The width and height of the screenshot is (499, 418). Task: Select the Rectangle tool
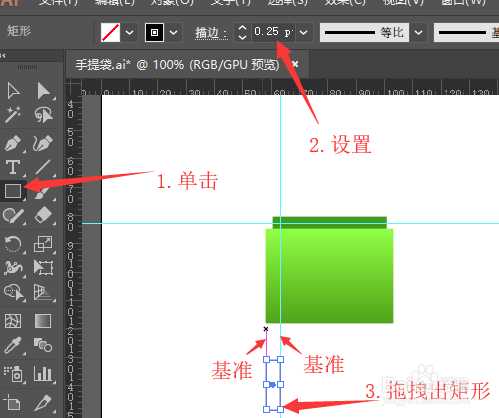13,191
